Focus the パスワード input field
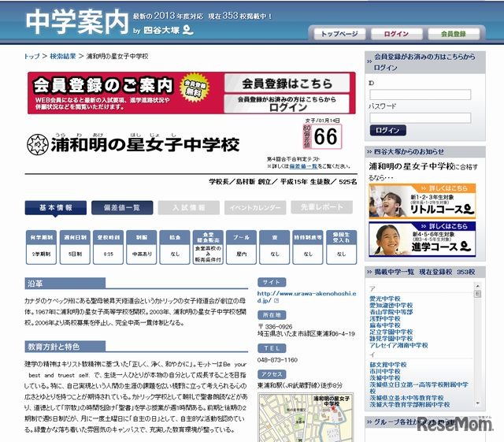 [420, 117]
